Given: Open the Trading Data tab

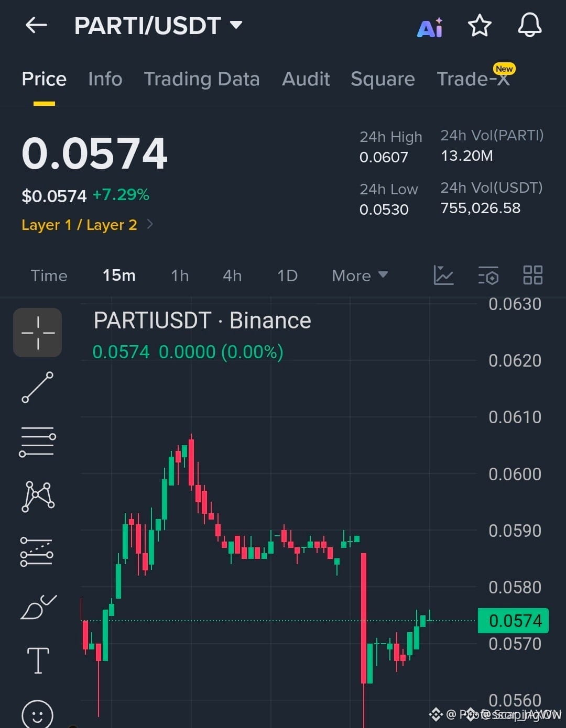Looking at the screenshot, I should click(x=202, y=79).
